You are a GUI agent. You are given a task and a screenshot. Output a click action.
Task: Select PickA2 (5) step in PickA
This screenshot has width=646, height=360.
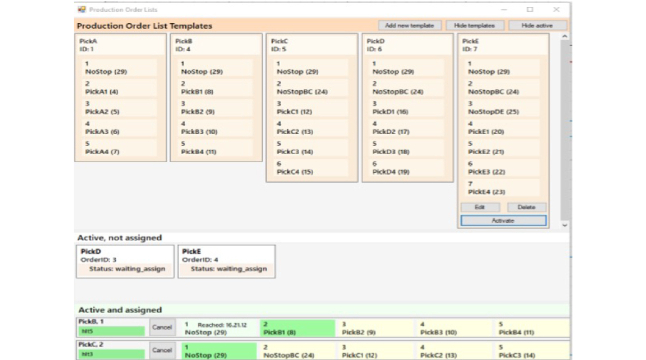(x=119, y=108)
